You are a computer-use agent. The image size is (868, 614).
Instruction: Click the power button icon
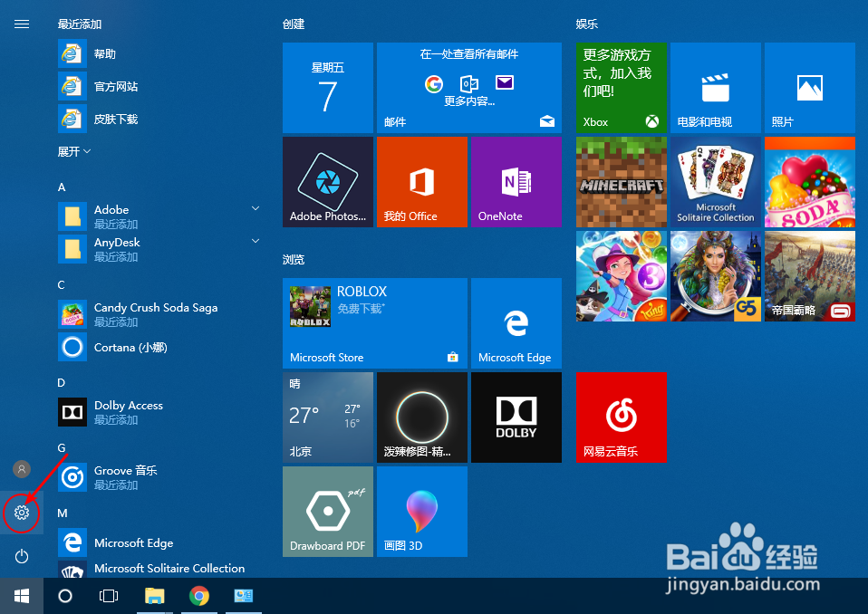pyautogui.click(x=22, y=556)
